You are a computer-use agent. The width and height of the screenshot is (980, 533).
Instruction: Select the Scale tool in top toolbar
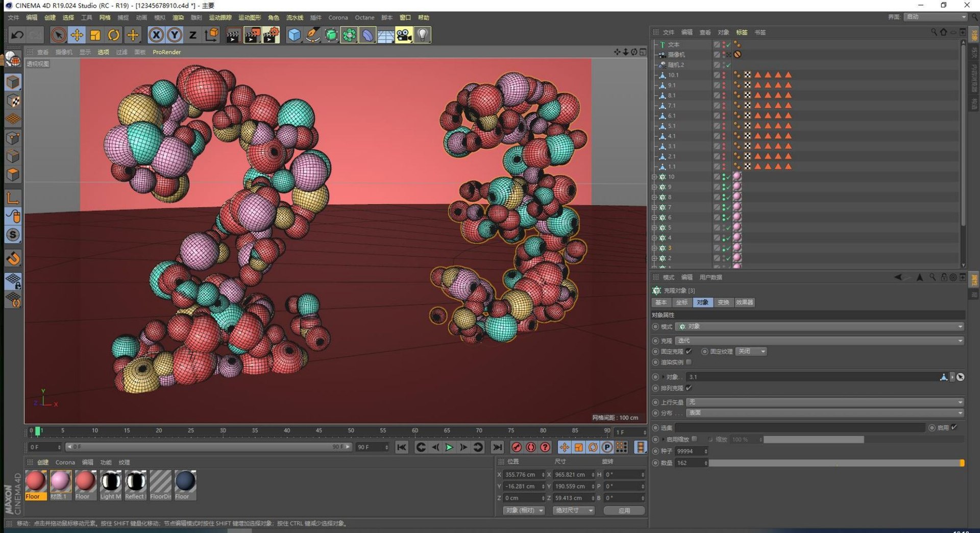[x=95, y=35]
